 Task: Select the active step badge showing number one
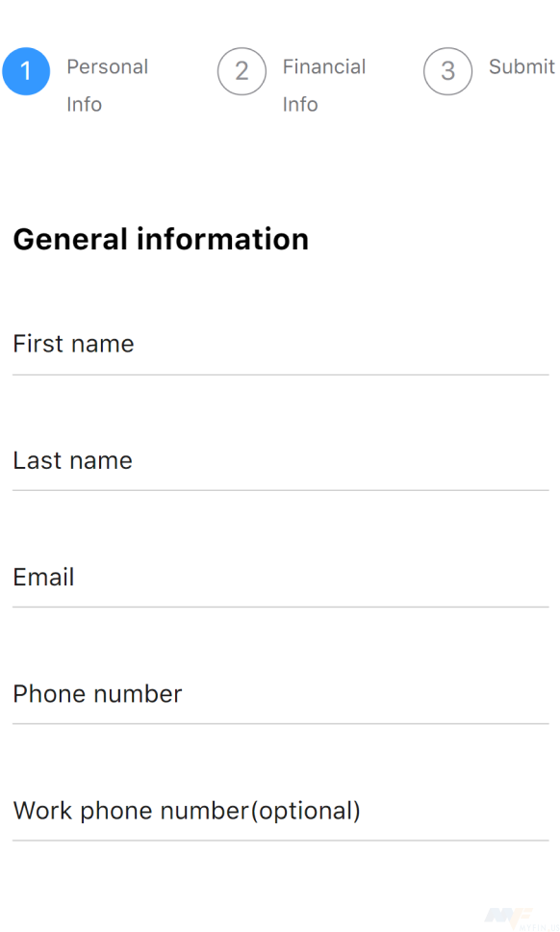pyautogui.click(x=25, y=71)
